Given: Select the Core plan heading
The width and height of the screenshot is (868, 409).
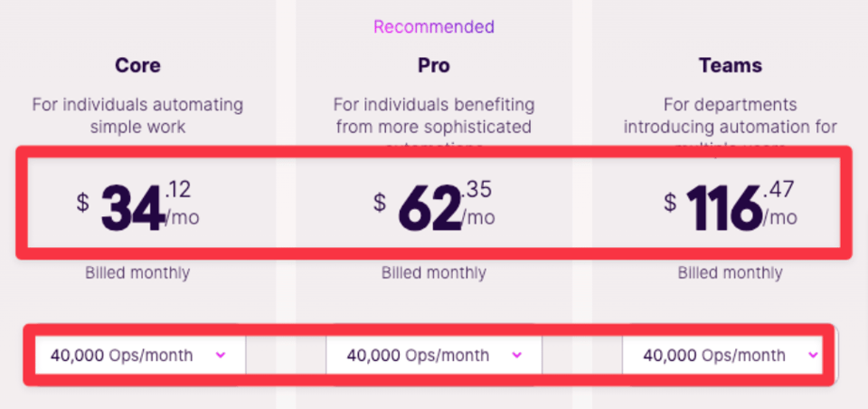Looking at the screenshot, I should tap(137, 65).
